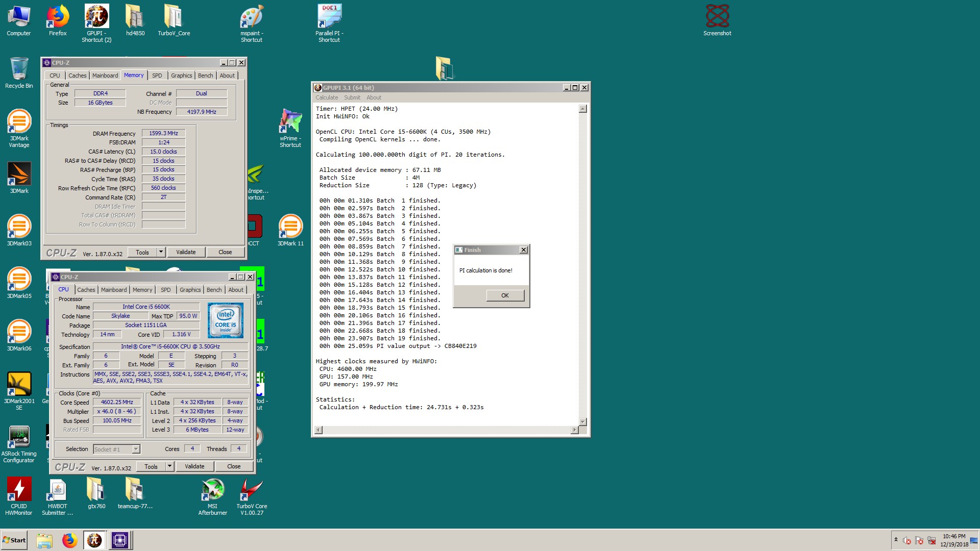This screenshot has width=980, height=551.
Task: Open 3DMark06 desktop shortcut
Action: click(x=19, y=336)
